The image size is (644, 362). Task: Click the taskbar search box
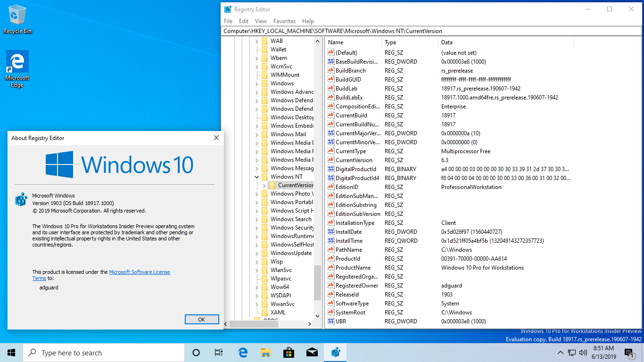tap(104, 353)
